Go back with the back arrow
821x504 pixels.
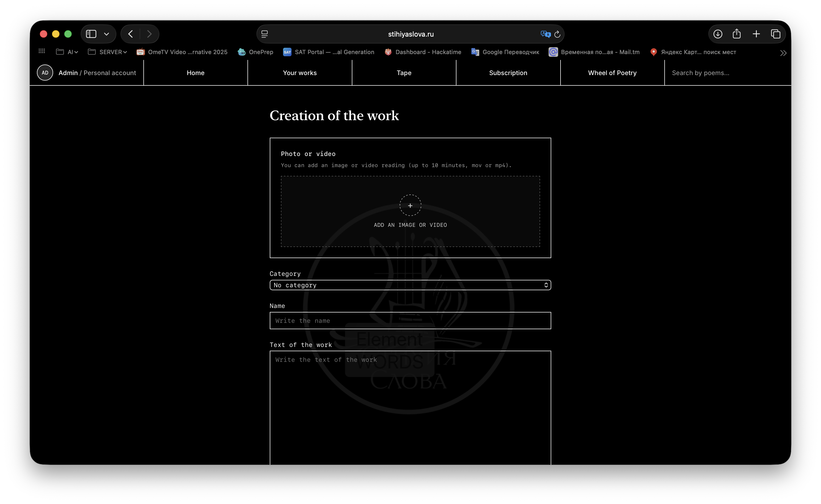(130, 34)
